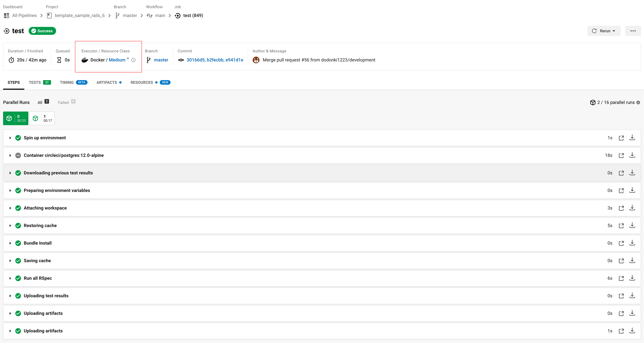
Task: Download the Restoring cache step log
Action: pyautogui.click(x=632, y=225)
